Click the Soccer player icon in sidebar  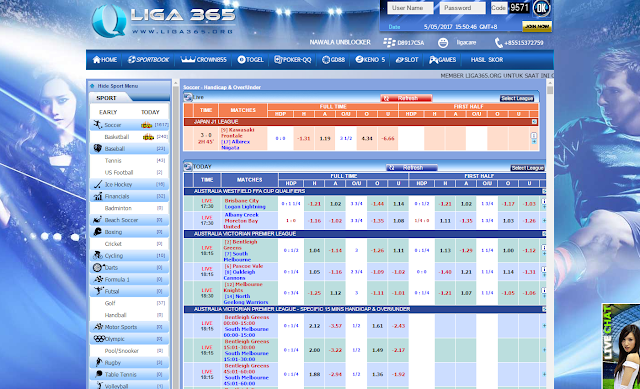(97, 124)
